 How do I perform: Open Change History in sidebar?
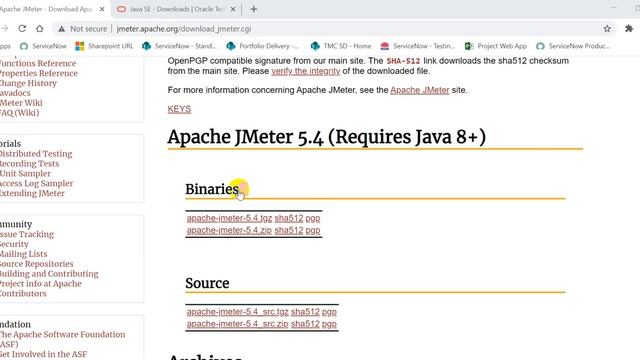pyautogui.click(x=28, y=83)
